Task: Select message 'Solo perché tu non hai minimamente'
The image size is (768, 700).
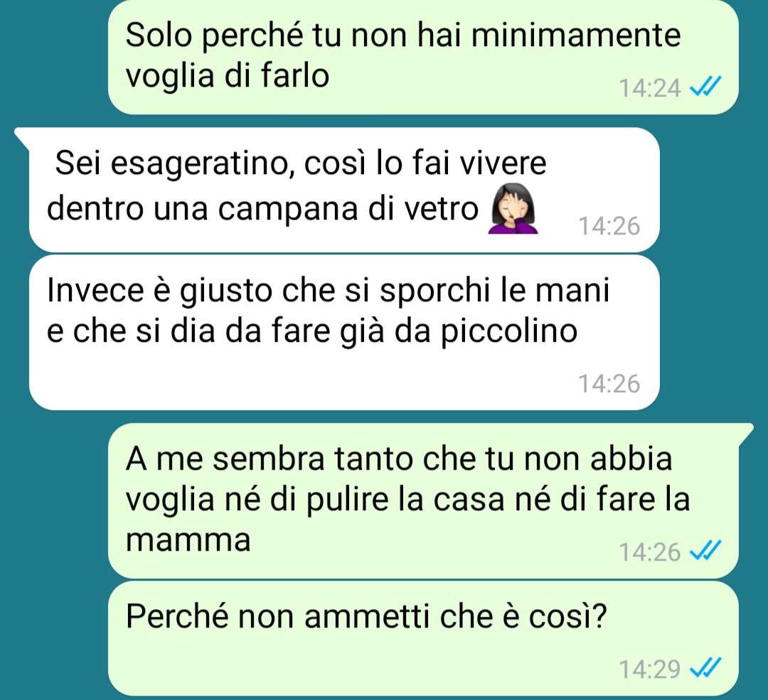Action: tap(423, 56)
